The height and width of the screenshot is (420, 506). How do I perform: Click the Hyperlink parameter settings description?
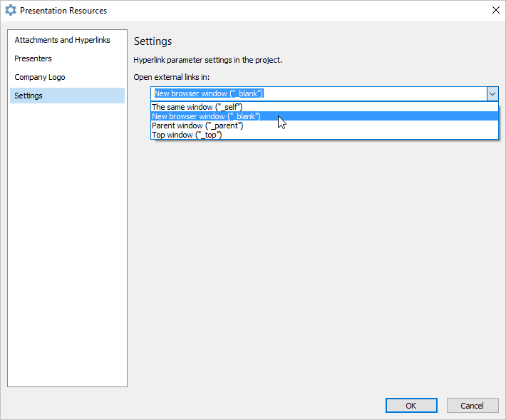coord(208,60)
